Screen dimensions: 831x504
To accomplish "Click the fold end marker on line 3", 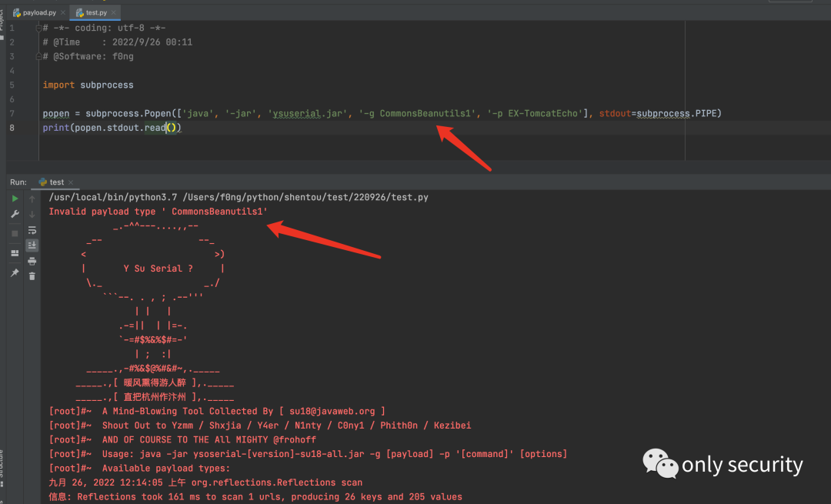I will pos(38,56).
